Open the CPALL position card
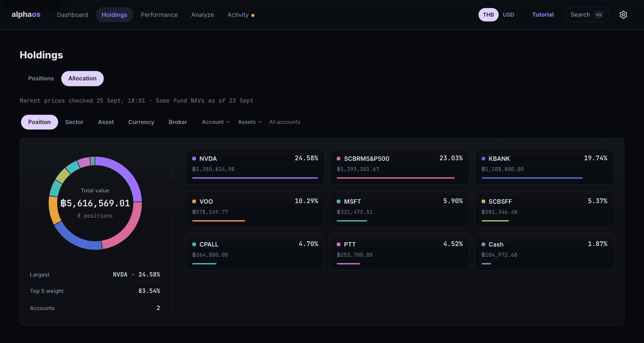Viewport: 644px width, 343px height. (x=255, y=252)
